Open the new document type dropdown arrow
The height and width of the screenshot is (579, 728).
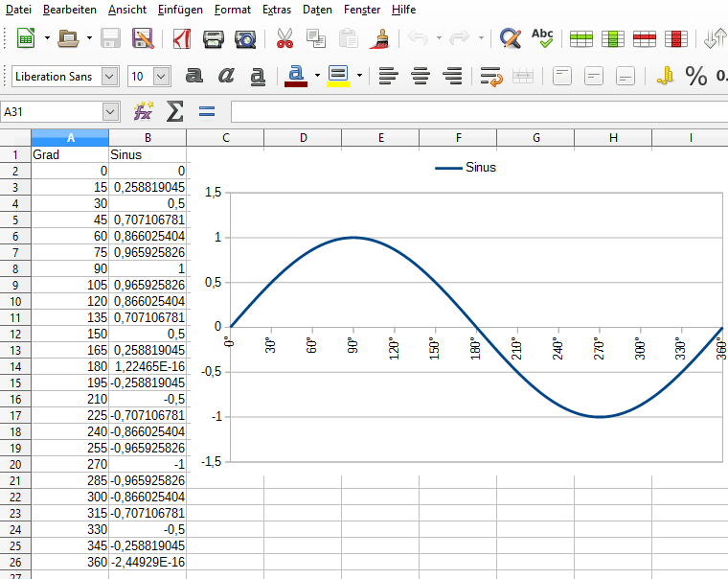tap(47, 38)
